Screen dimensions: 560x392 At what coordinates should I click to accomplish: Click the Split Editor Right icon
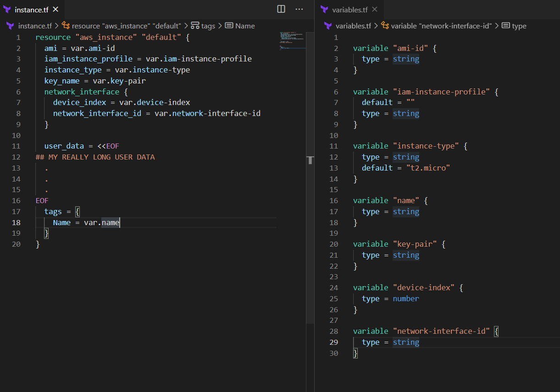(x=281, y=9)
